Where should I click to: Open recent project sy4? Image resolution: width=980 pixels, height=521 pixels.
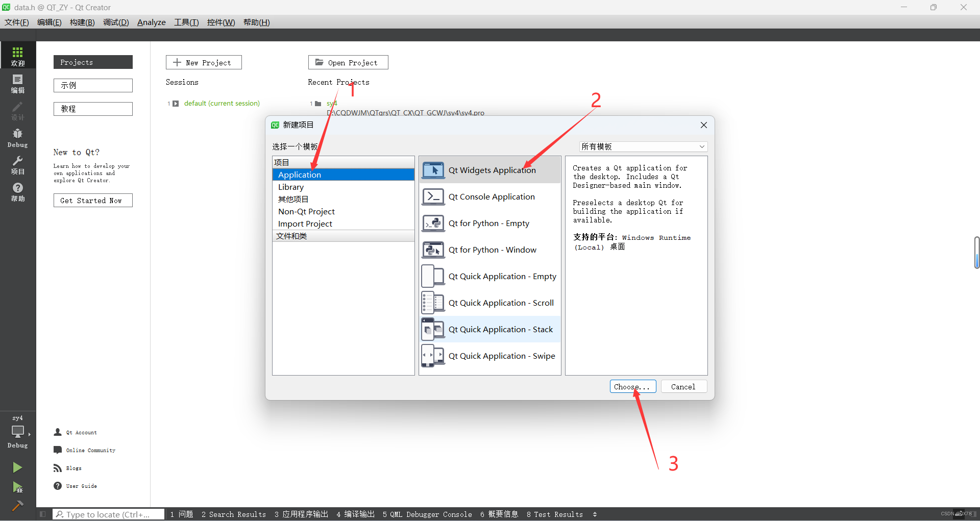click(332, 104)
